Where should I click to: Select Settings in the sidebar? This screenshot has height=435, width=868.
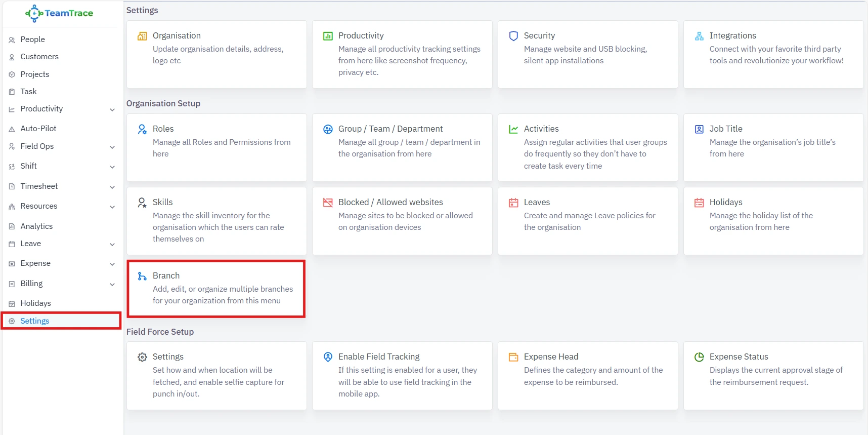35,321
